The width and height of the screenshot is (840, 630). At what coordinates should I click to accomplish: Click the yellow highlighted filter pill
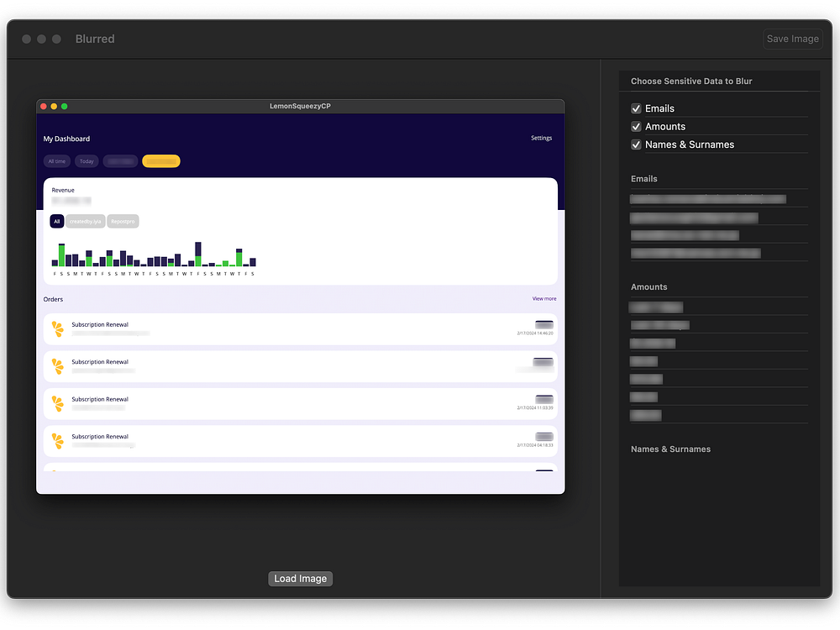161,161
